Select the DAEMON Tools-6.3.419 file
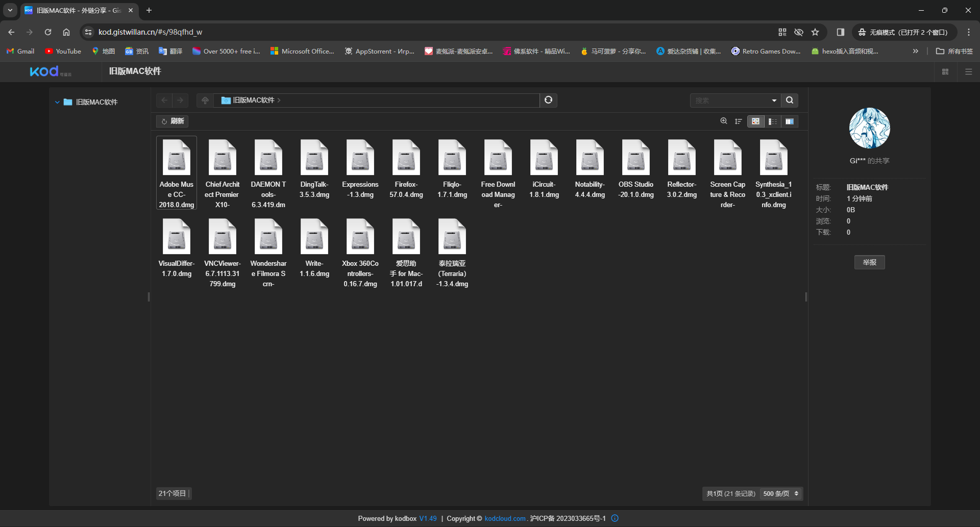This screenshot has width=980, height=527. tap(268, 173)
